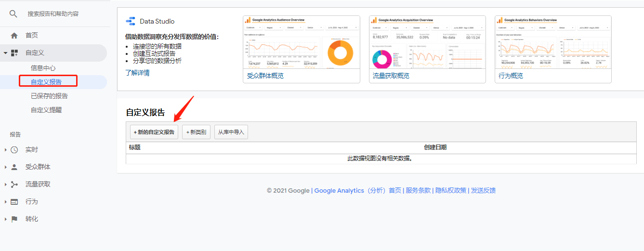Click the behavior window icon
Viewport: 644px width, 251px height.
(14, 202)
